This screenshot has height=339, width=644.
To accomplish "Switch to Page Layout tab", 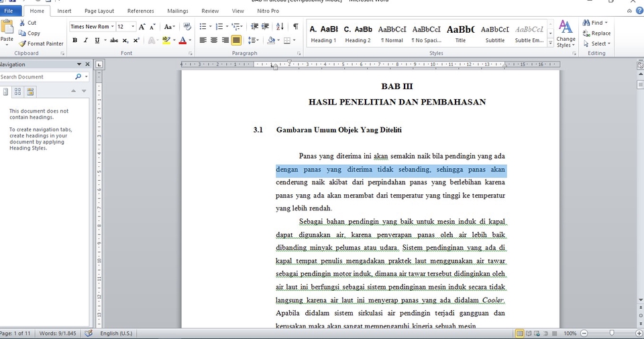I will coord(99,11).
